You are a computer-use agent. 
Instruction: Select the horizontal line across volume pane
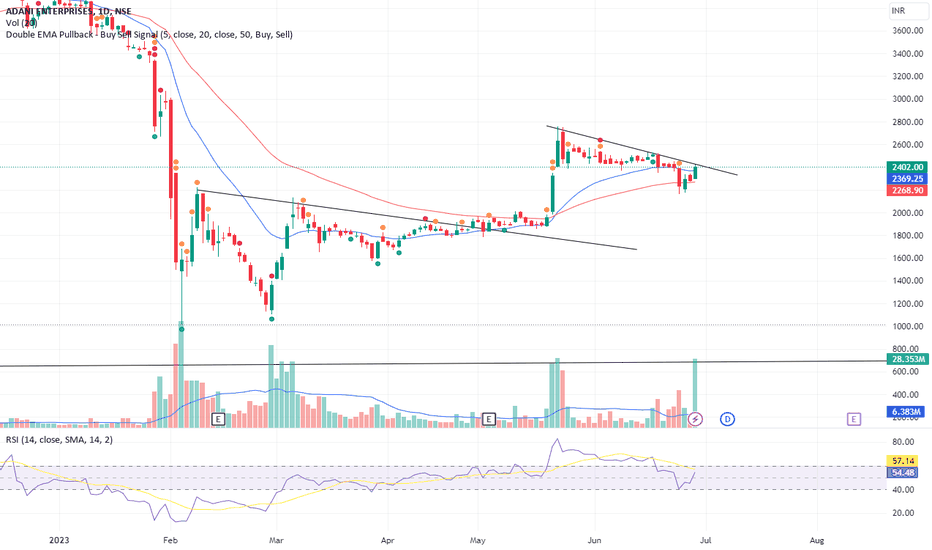click(x=443, y=363)
